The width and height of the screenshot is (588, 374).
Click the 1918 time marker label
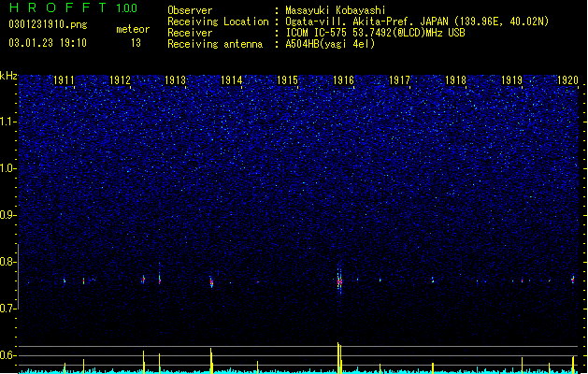click(x=455, y=80)
